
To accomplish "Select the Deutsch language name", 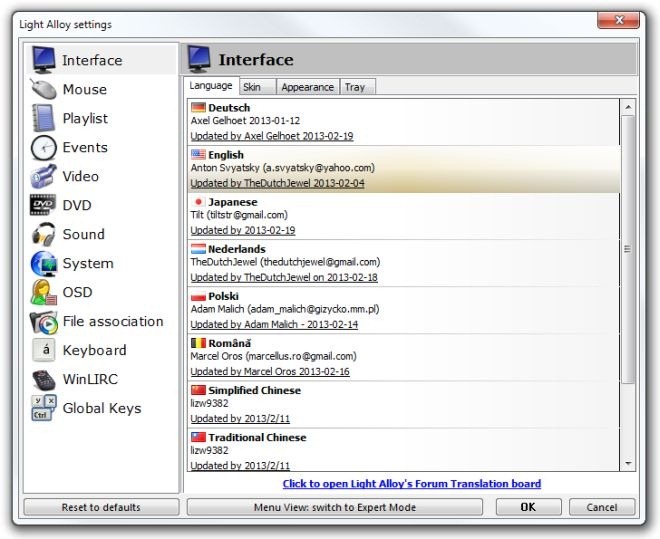I will point(229,108).
